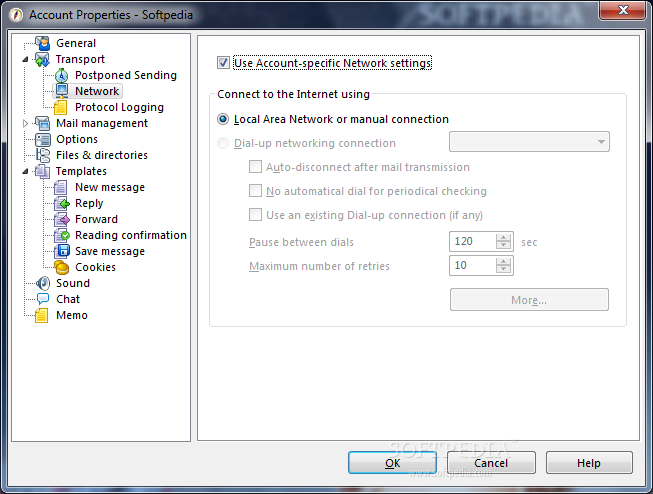Decrease Pause between dials value
This screenshot has width=653, height=494.
coord(503,245)
